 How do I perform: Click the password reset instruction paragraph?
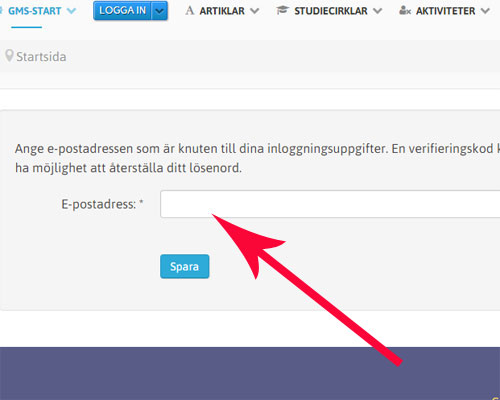tap(257, 158)
